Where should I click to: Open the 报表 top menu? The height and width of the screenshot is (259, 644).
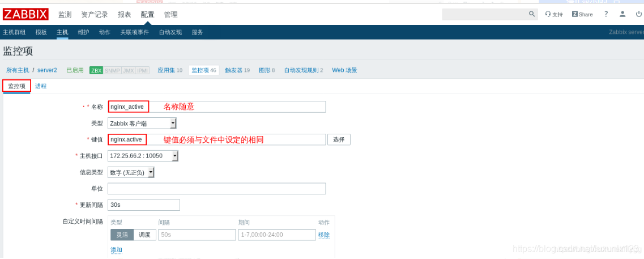click(x=125, y=14)
